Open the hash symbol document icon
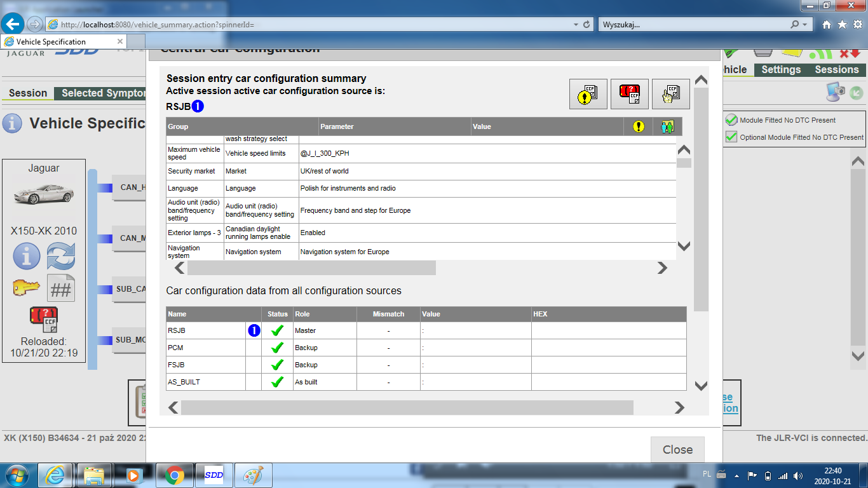This screenshot has height=488, width=868. pyautogui.click(x=61, y=289)
